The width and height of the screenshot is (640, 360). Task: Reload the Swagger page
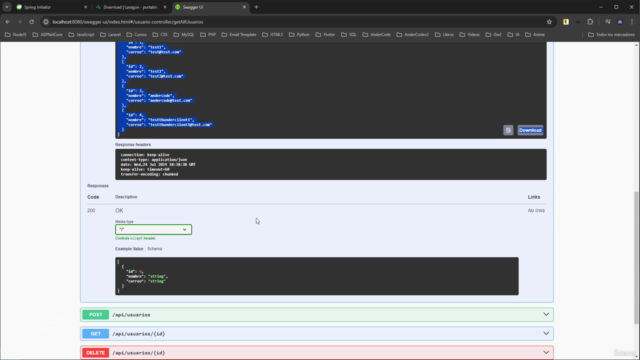[x=32, y=22]
